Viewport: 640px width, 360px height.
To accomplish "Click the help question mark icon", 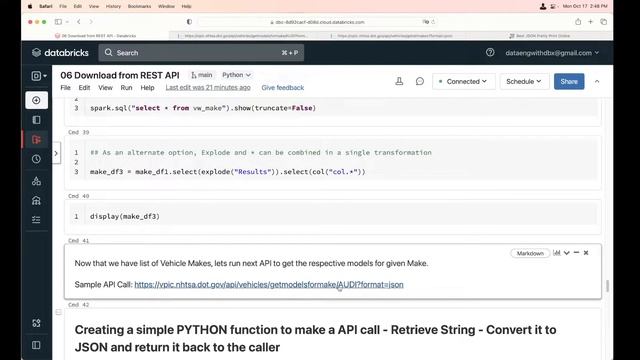I will [x=490, y=52].
